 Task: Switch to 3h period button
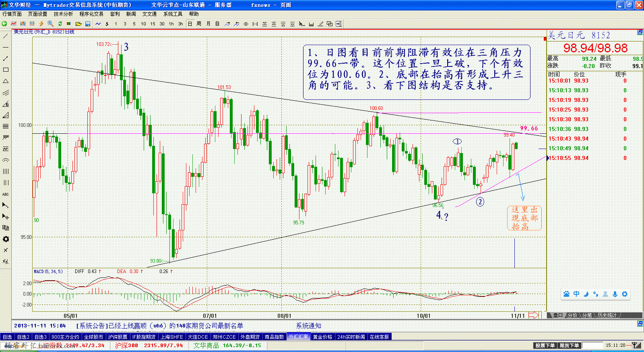180,24
